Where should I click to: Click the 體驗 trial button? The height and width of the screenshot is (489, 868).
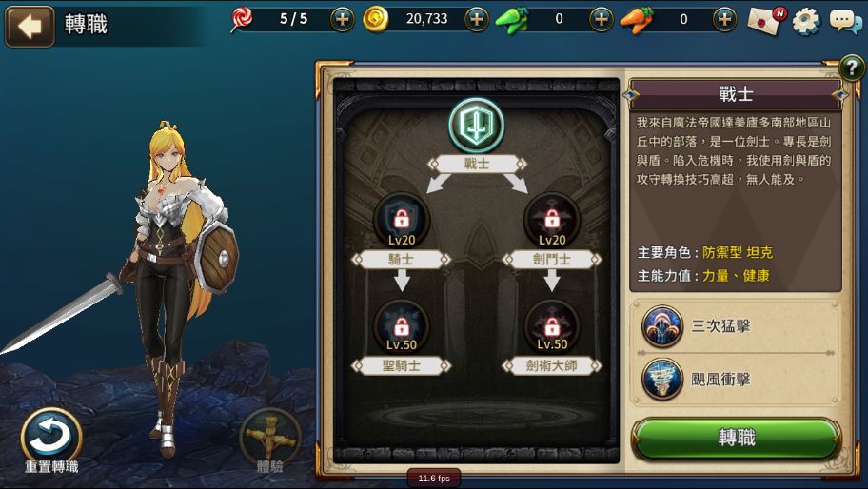(x=270, y=440)
